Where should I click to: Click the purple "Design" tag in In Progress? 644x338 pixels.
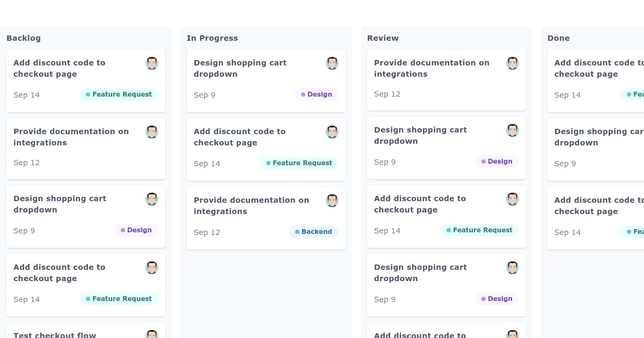point(316,94)
